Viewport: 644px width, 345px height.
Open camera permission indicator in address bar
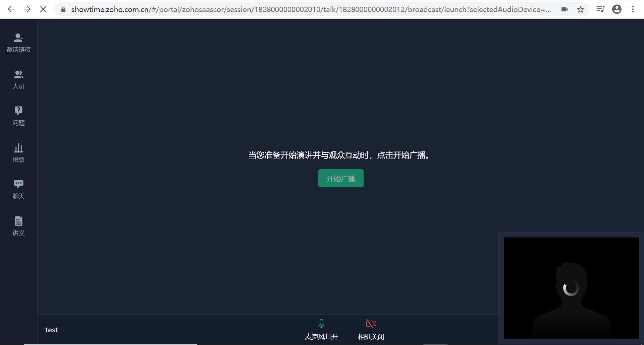click(565, 9)
